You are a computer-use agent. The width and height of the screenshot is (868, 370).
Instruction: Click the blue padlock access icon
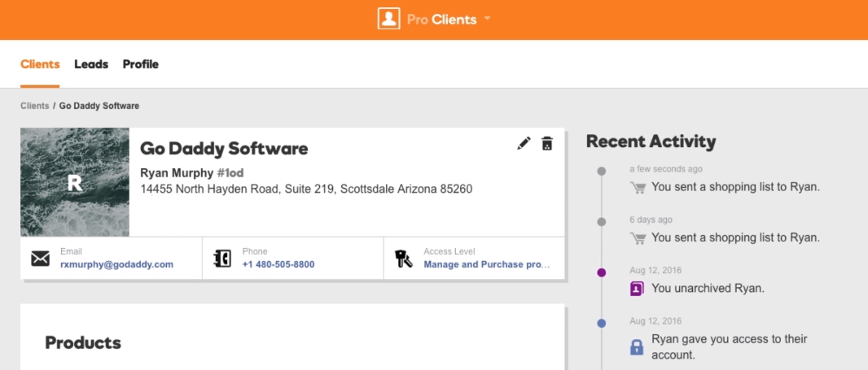[637, 347]
